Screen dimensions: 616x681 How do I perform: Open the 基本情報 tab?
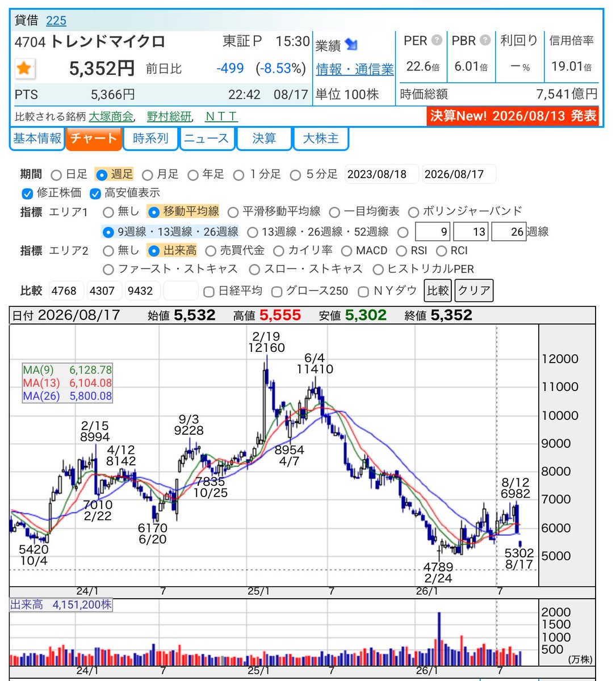[x=37, y=139]
